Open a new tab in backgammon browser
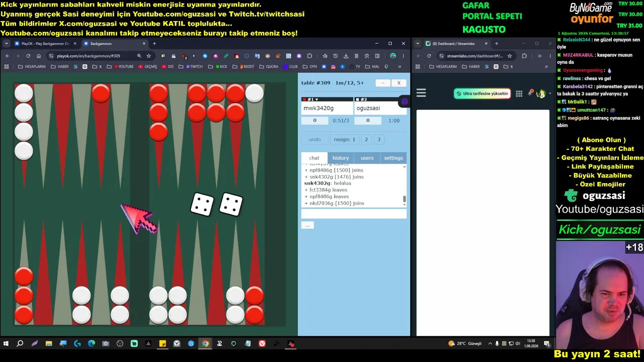Screen dimensions: 644x362 coord(154,44)
